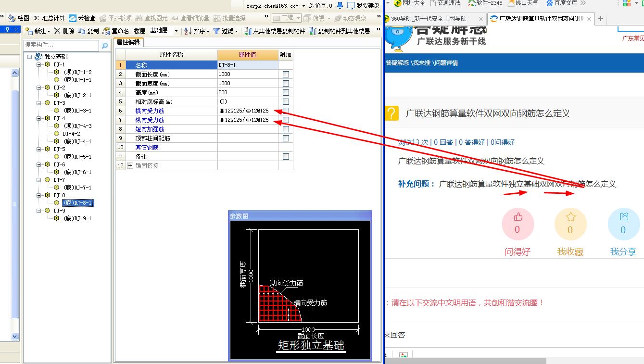Open the 排序 sort menu

(197, 31)
